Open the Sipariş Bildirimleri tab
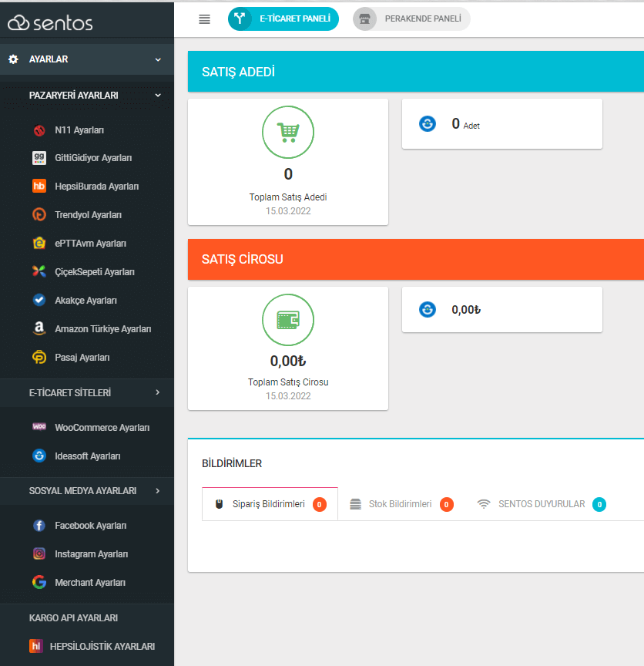Image resolution: width=644 pixels, height=666 pixels. click(270, 504)
